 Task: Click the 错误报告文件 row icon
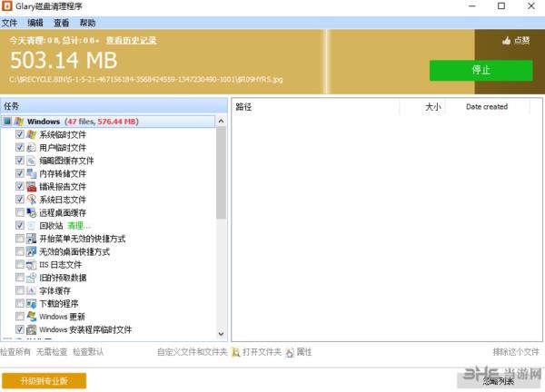31,186
